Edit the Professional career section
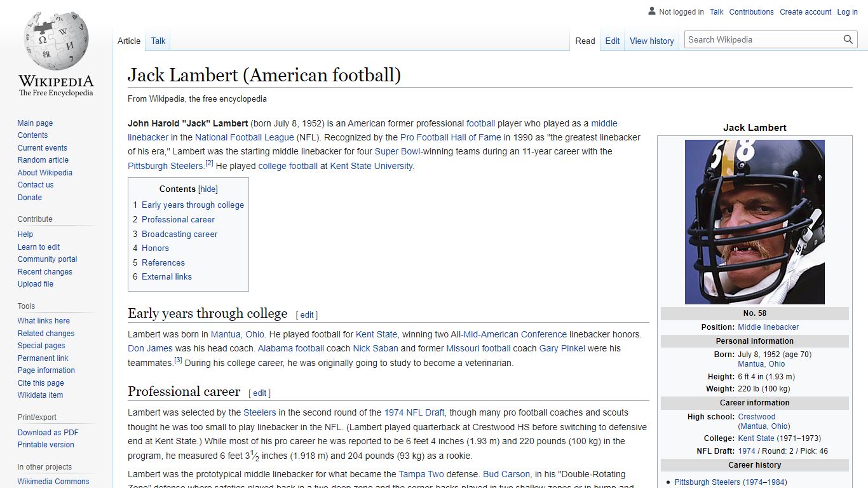This screenshot has height=488, width=868. [x=260, y=393]
